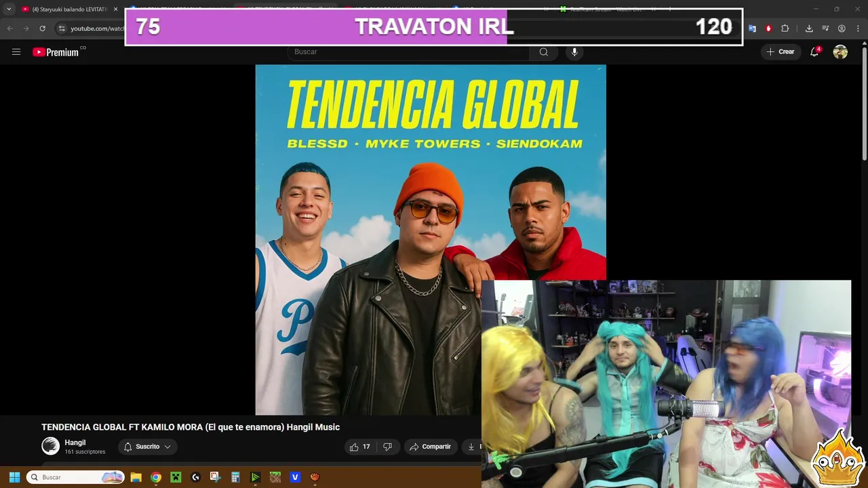Click the Windows taskbar Buscar search box

click(75, 477)
